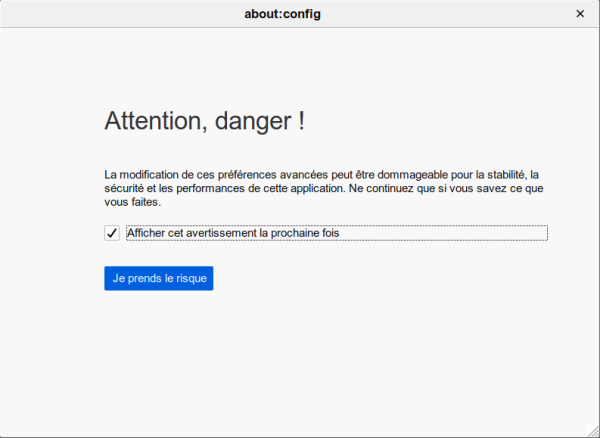Viewport: 600px width, 438px height.
Task: Click the words 'vous faites' ending the warning
Action: point(132,201)
